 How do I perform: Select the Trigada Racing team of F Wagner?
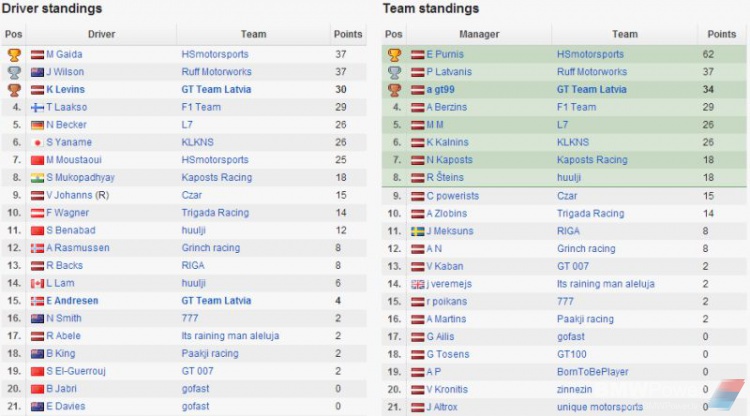[x=215, y=213]
